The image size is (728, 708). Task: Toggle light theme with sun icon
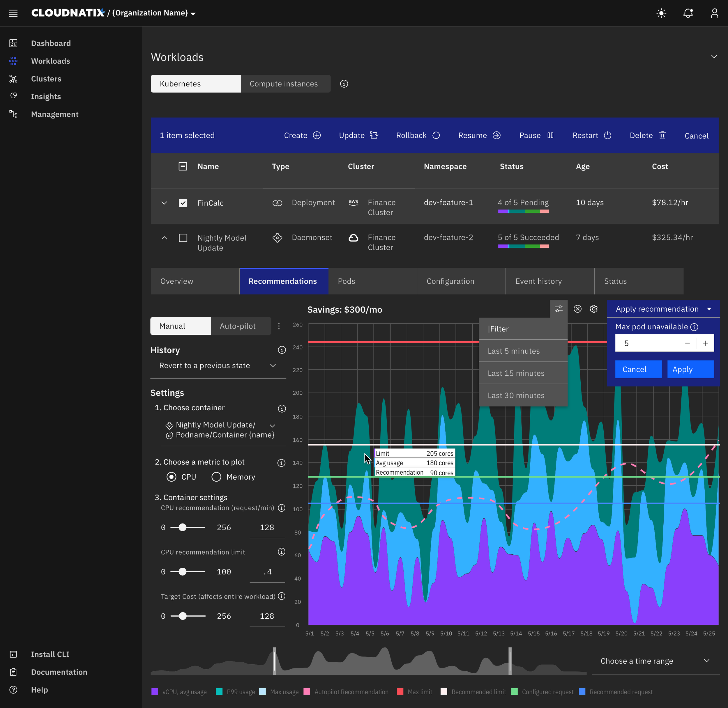tap(661, 13)
